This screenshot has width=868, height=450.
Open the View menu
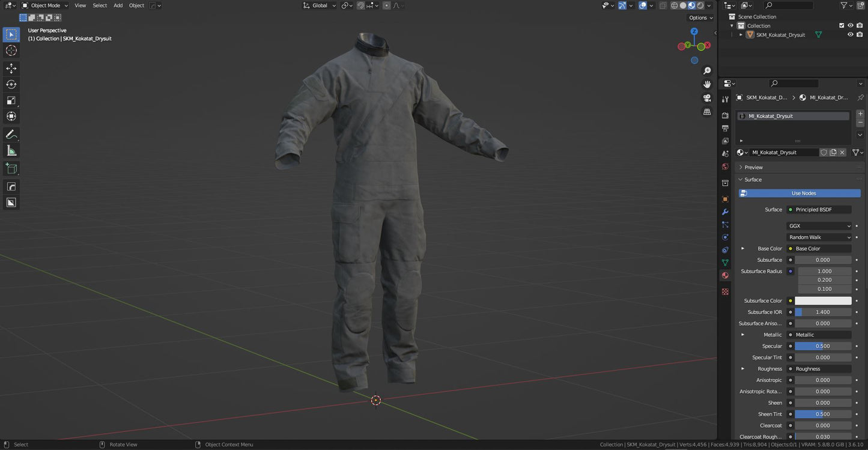(x=80, y=5)
